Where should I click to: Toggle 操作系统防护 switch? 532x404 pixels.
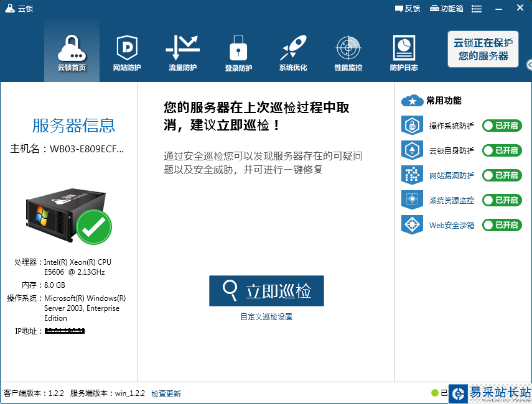click(502, 126)
